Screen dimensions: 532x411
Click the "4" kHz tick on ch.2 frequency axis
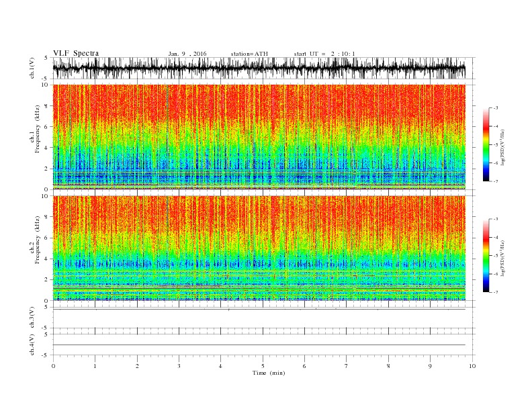point(48,259)
